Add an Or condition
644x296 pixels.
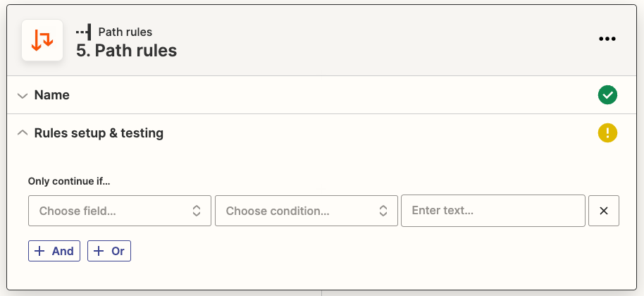click(109, 251)
